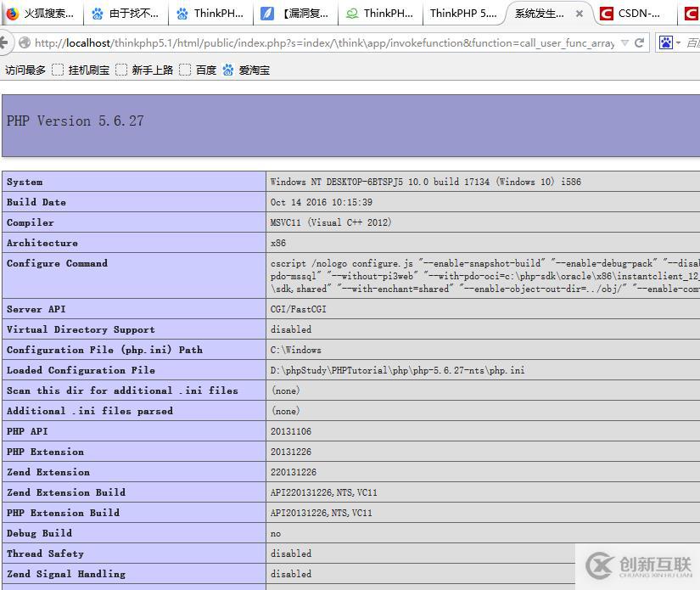The image size is (700, 590).
Task: Click the bookmark icon before 挂机刷宝
Action: coord(58,70)
